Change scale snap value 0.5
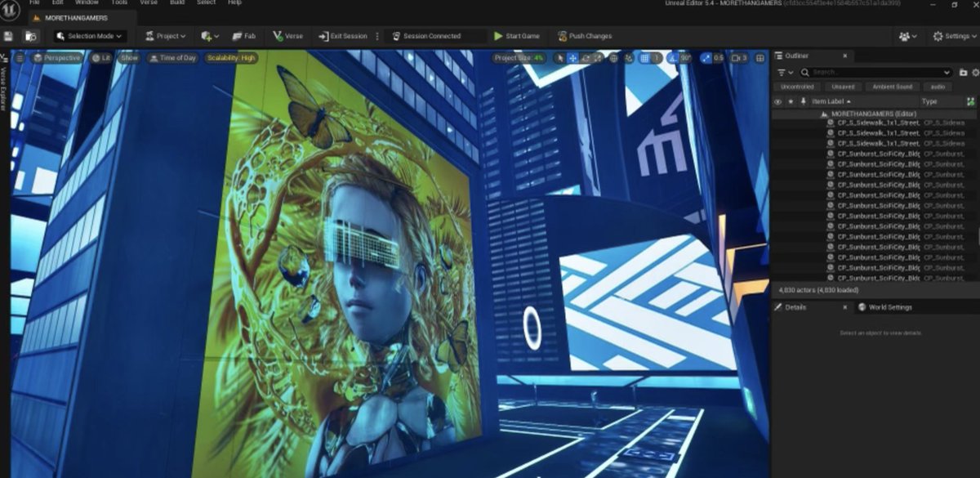The height and width of the screenshot is (478, 980). pos(718,58)
